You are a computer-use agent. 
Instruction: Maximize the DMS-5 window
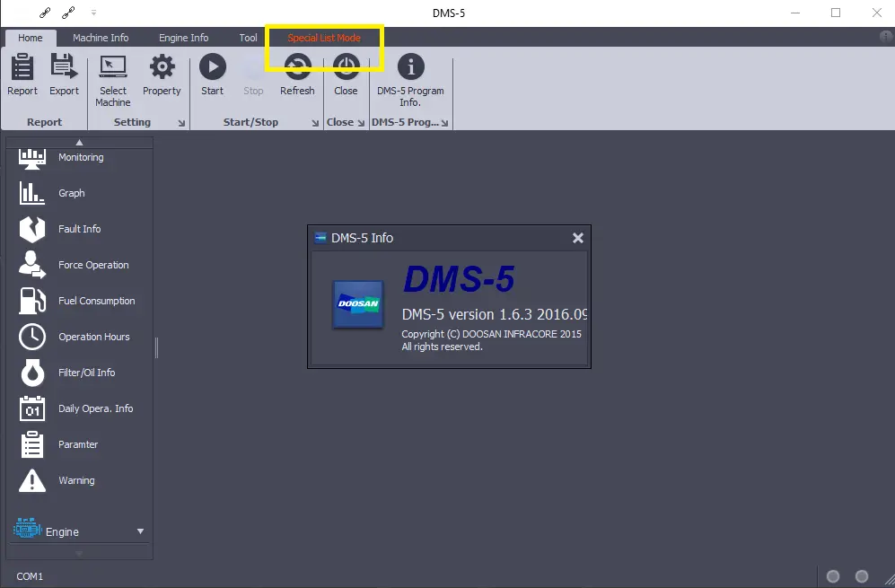(x=836, y=13)
